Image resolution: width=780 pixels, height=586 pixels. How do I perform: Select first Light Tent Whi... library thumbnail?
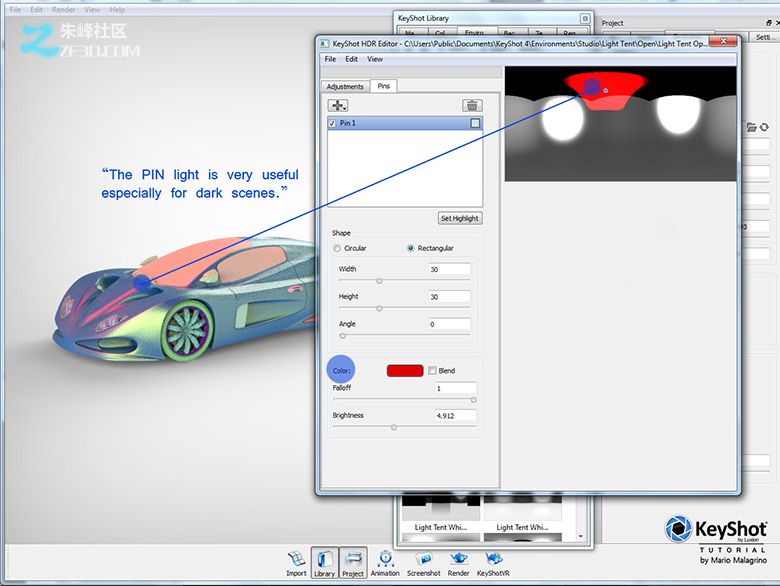coord(441,508)
